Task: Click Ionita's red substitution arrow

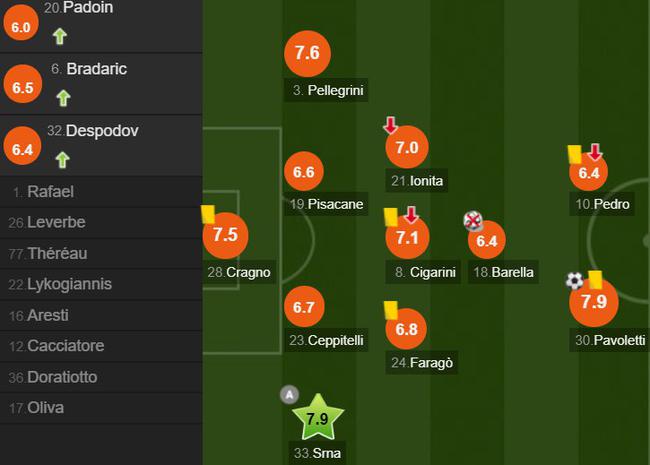Action: point(390,126)
